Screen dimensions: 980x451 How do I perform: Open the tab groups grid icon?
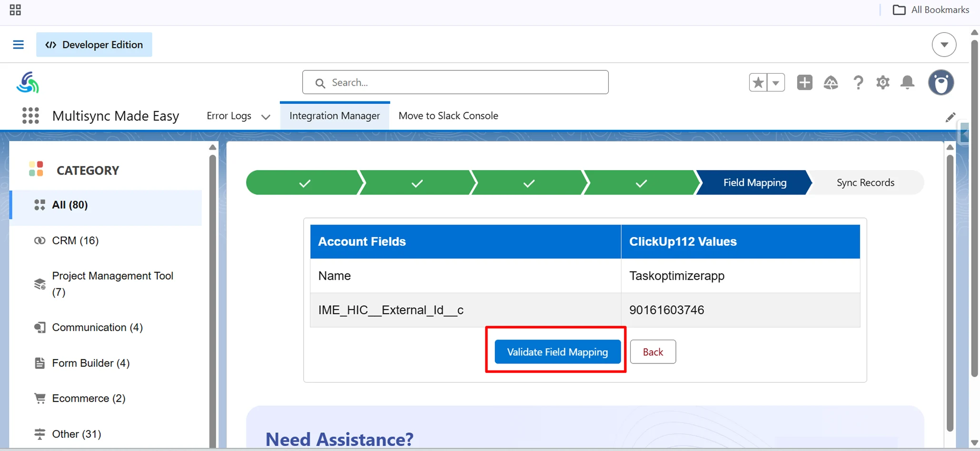[15, 10]
